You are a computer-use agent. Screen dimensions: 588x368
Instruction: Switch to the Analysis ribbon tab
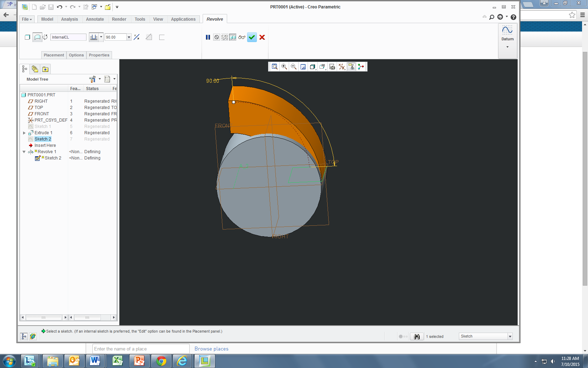click(70, 19)
